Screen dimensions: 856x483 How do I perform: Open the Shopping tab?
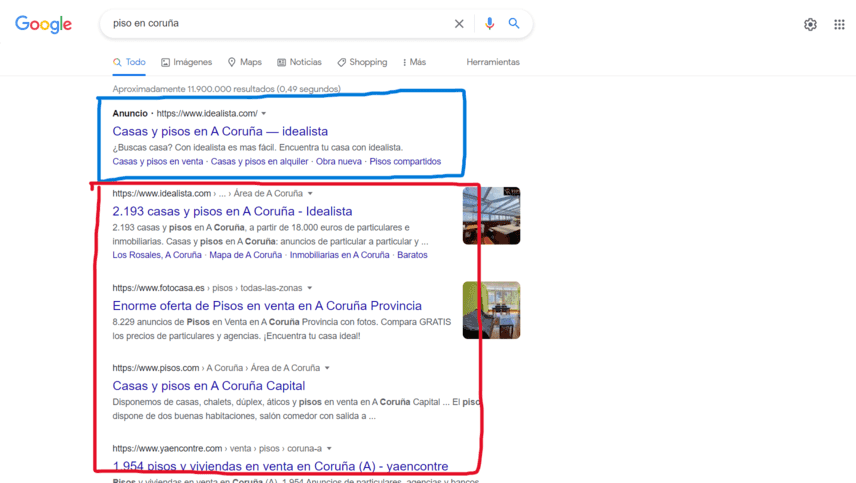tap(362, 62)
